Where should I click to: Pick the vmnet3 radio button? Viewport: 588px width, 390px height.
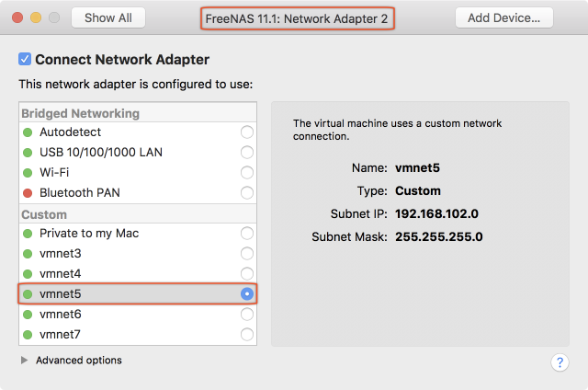246,254
